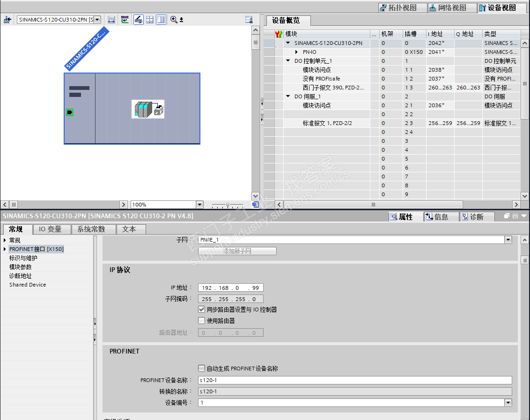Click the 模块 column header
Screen dimensions: 530x420
[326, 34]
